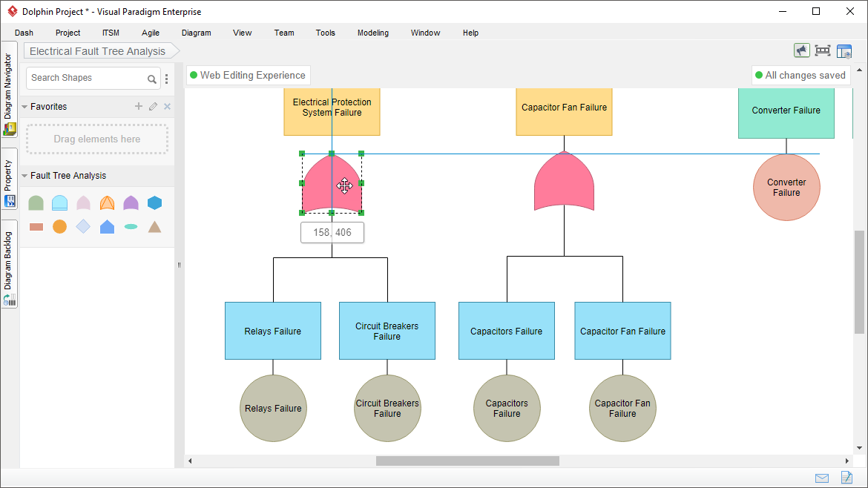Open the Window menu
Screen dimensions: 868x488
pos(425,33)
